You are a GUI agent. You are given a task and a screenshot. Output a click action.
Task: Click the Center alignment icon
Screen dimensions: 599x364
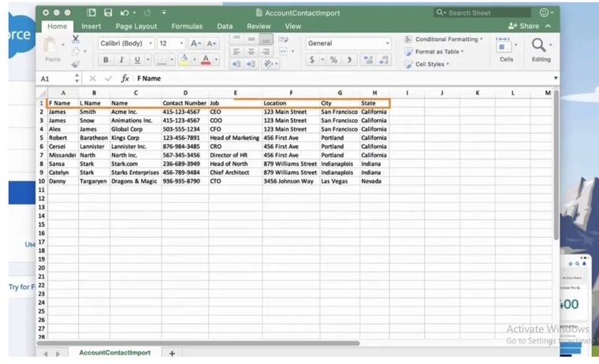(251, 51)
